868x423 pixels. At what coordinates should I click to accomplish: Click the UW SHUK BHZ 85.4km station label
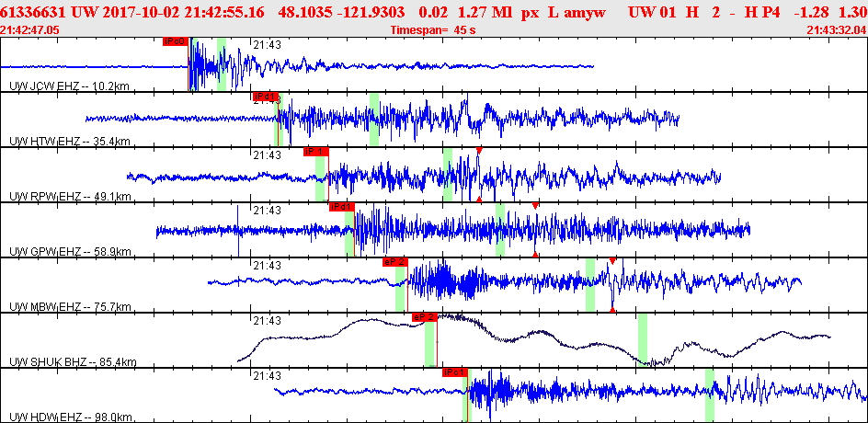[x=73, y=362]
